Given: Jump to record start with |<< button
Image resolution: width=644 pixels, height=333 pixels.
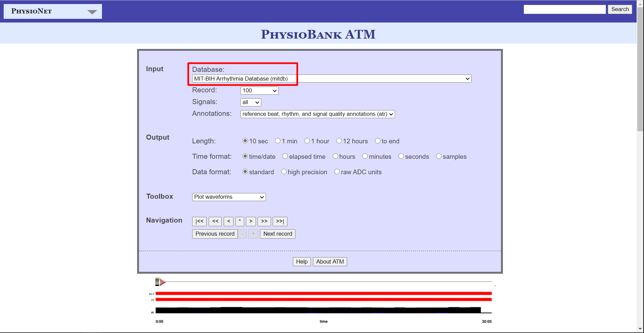Looking at the screenshot, I should (199, 221).
